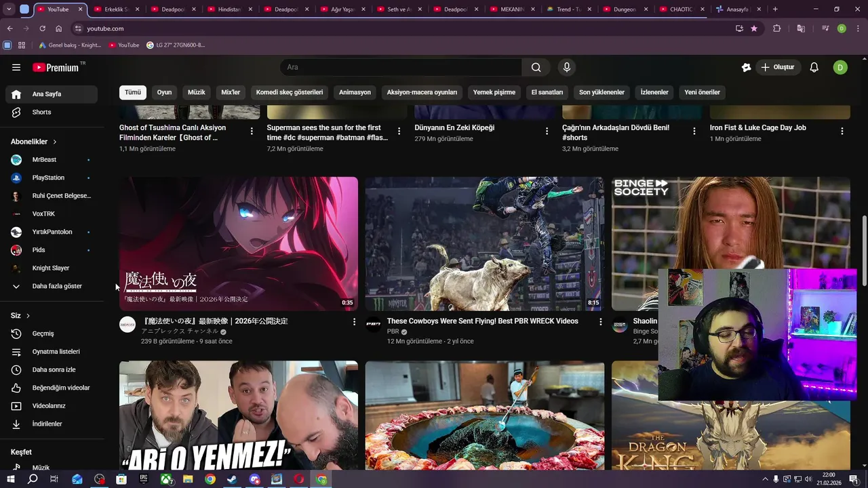This screenshot has width=868, height=488.
Task: Open options for These Cowboys Were Sent Flying
Action: coord(600,322)
